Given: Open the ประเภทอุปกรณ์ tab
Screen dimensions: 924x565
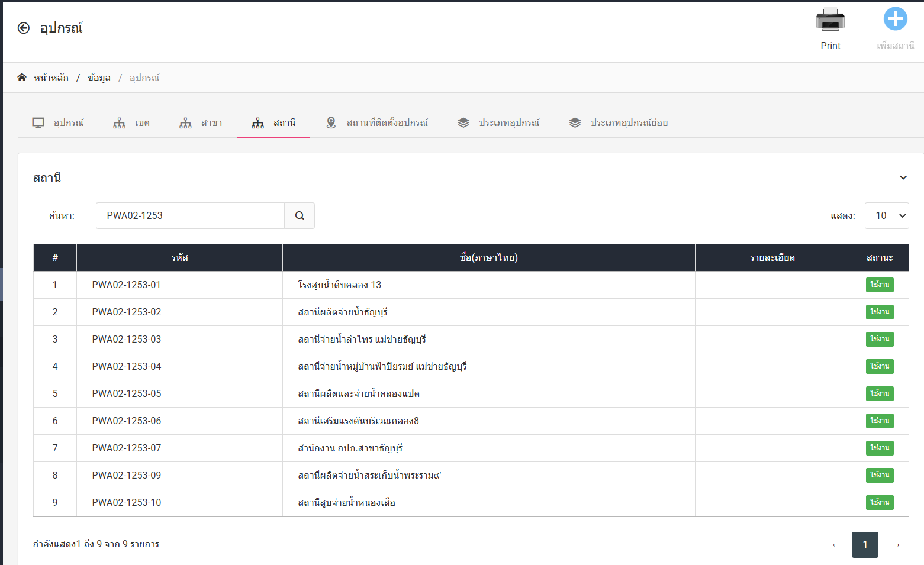Looking at the screenshot, I should pyautogui.click(x=498, y=123).
